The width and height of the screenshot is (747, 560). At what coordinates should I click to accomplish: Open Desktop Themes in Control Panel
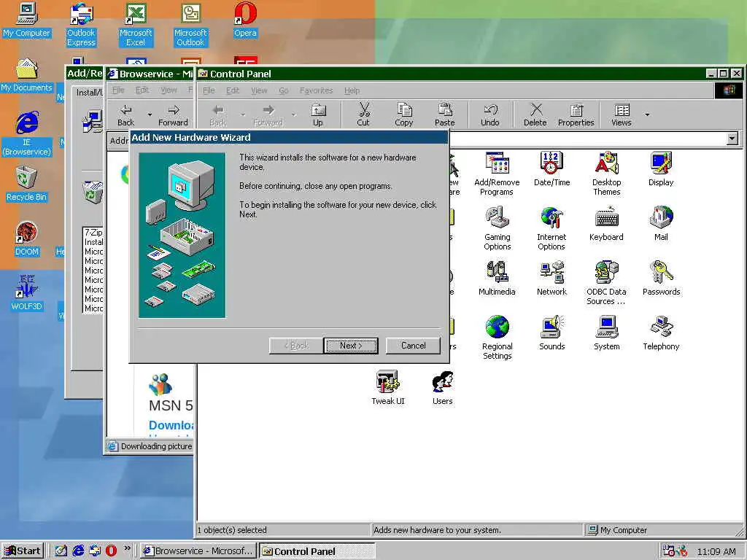pos(606,174)
